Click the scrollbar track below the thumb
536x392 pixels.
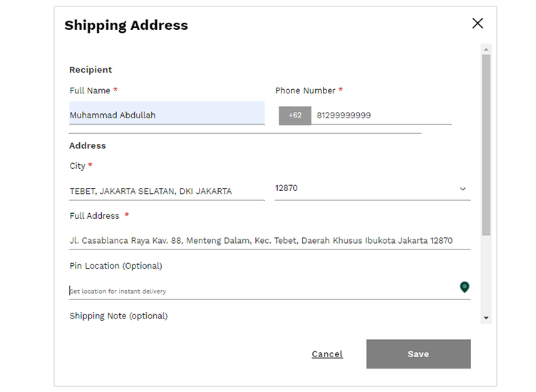486,274
